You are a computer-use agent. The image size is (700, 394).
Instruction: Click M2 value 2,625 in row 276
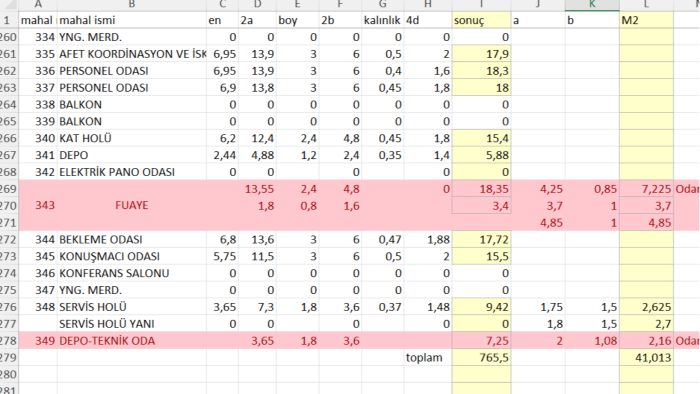coord(646,307)
